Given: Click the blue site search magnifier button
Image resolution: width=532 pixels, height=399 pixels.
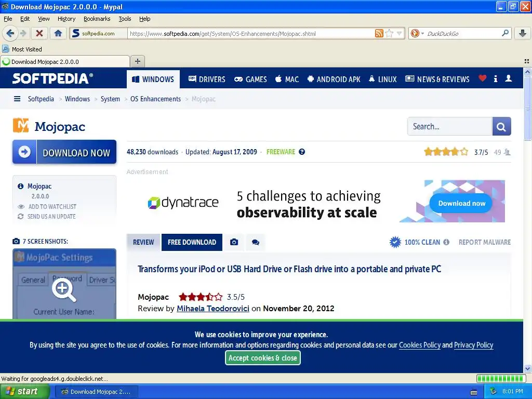Looking at the screenshot, I should (x=501, y=126).
